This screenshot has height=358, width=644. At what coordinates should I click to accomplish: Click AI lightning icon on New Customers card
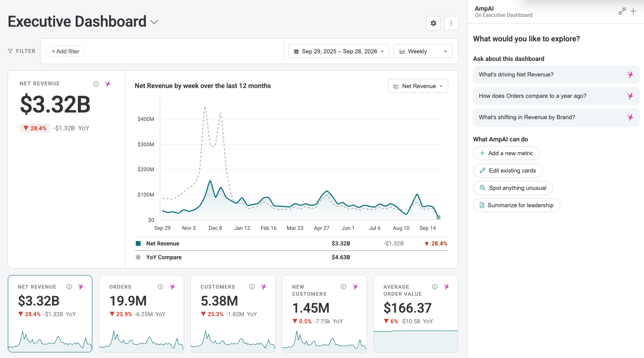[x=355, y=287]
